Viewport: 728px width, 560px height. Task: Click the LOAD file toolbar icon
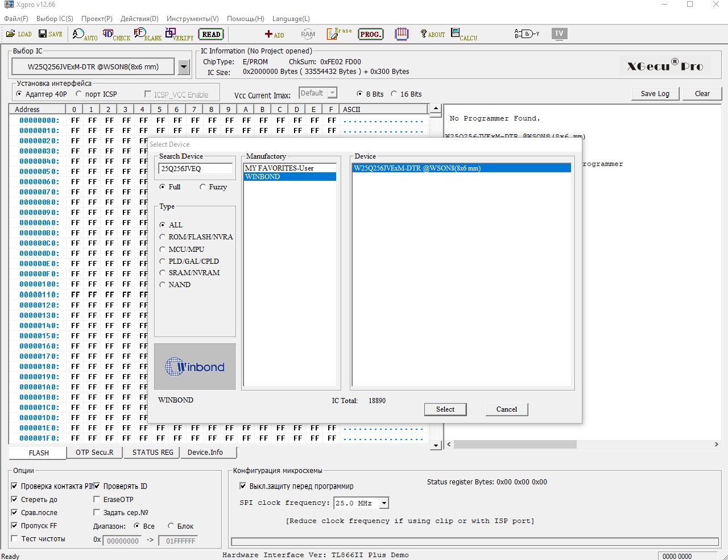click(x=19, y=34)
